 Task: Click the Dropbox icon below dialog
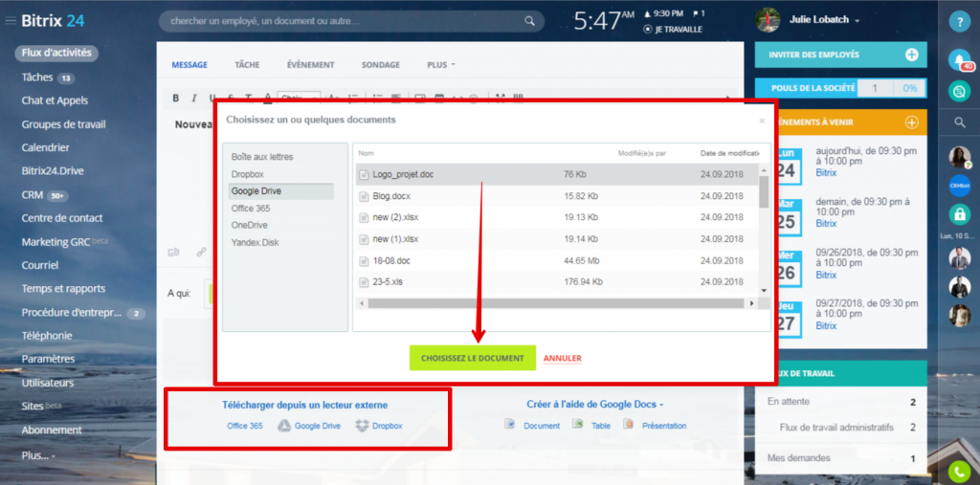(x=362, y=426)
